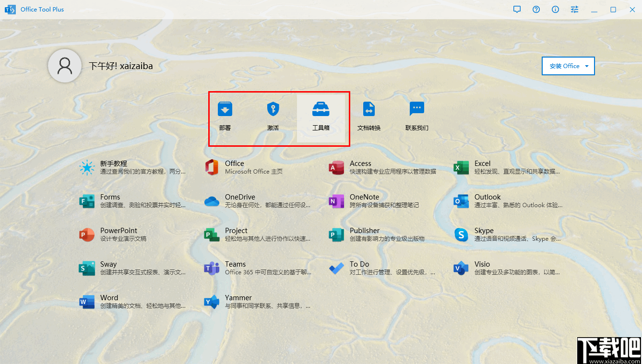642x364 pixels.
Task: Open 联系我们 to contact support
Action: [416, 115]
